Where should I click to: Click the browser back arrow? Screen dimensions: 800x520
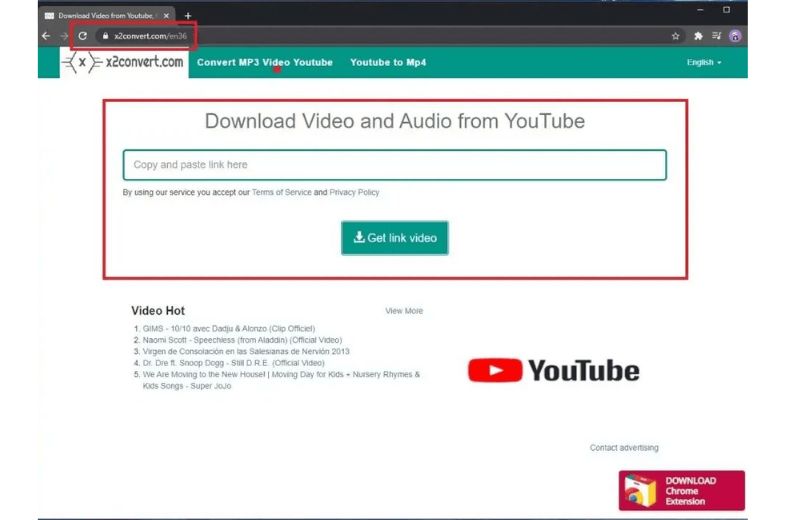click(x=46, y=36)
